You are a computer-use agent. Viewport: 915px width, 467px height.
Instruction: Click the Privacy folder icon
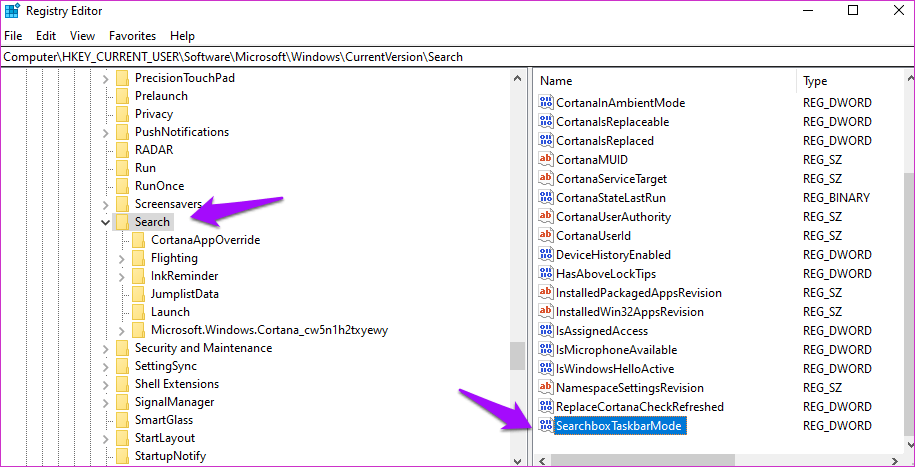[122, 114]
